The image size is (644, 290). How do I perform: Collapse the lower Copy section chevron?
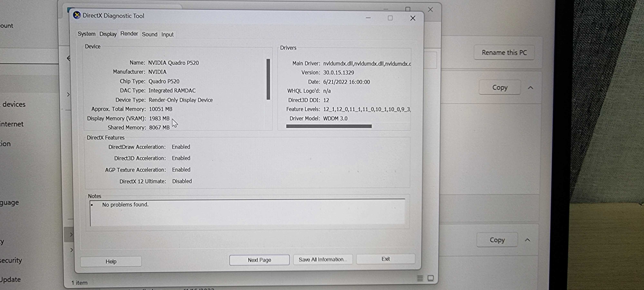coord(527,240)
